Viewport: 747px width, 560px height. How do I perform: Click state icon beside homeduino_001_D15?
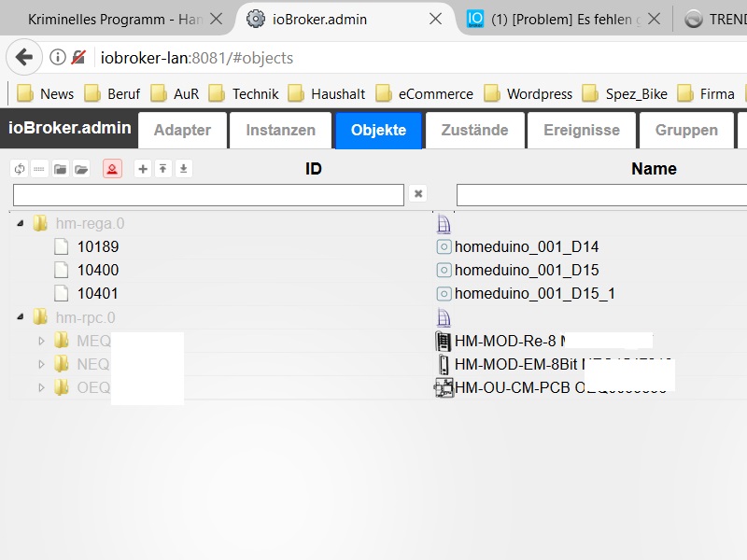[444, 270]
